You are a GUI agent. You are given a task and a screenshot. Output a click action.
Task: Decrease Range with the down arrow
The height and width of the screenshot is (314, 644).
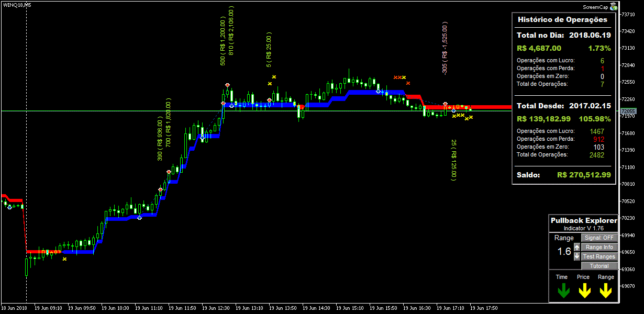click(577, 256)
